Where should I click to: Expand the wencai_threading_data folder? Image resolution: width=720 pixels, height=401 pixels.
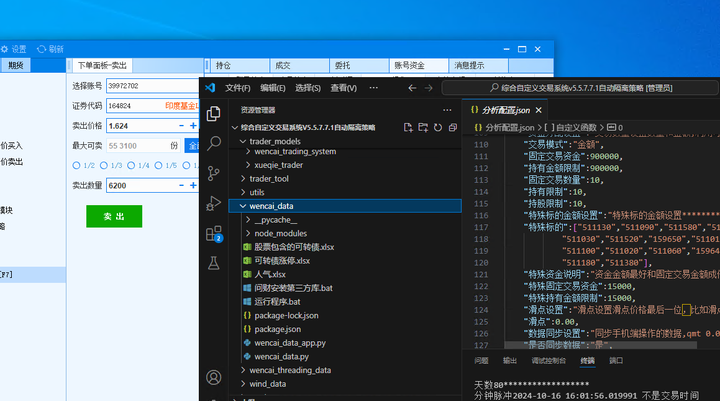click(243, 370)
